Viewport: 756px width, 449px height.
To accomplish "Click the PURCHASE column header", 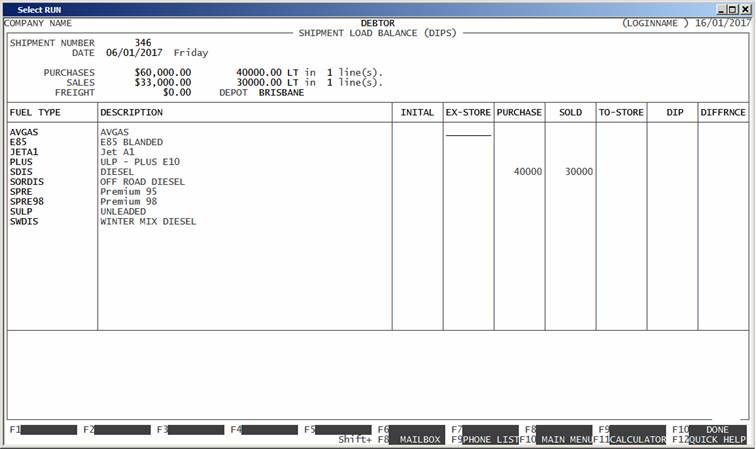I will pos(519,112).
